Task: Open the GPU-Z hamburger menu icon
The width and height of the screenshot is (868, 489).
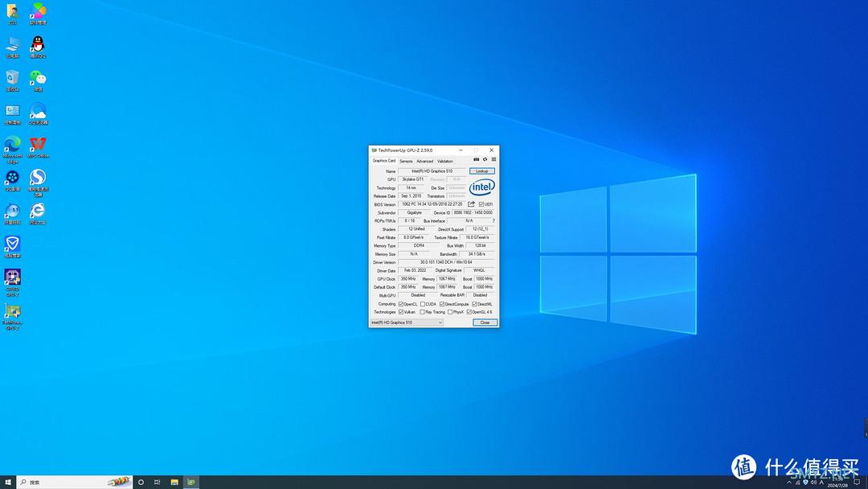Action: point(493,159)
